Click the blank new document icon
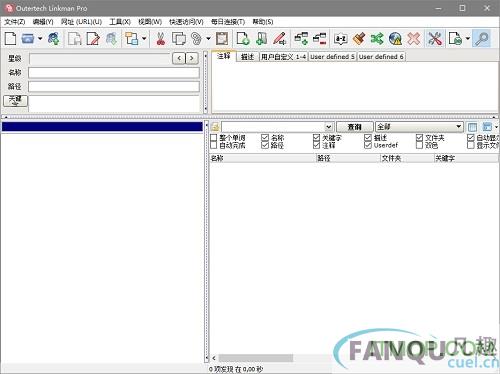500x374 pixels. 10,38
